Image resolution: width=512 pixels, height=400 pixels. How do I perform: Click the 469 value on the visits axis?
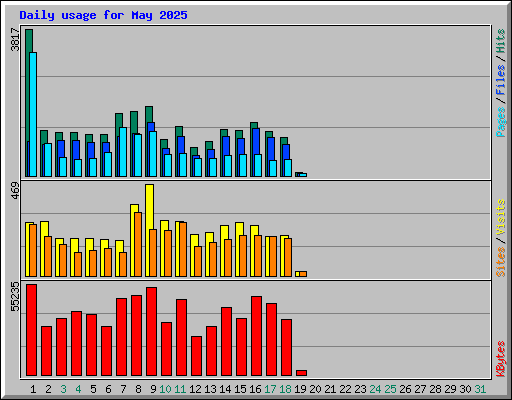pyautogui.click(x=15, y=191)
